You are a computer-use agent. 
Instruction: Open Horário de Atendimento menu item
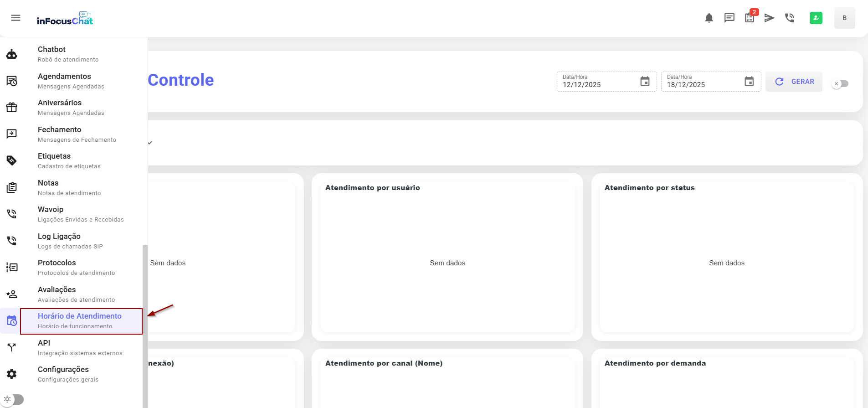click(80, 321)
